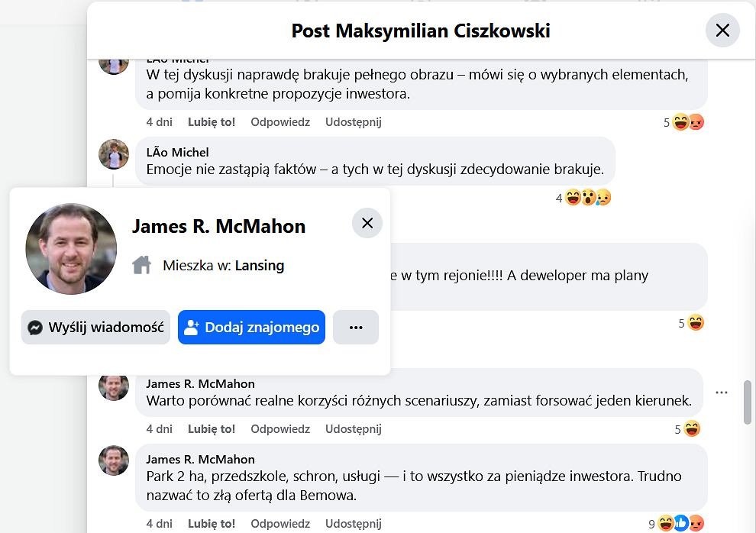Open 4 dni timestamp on 'Warto porównać' comment
Image resolution: width=756 pixels, height=533 pixels.
[159, 429]
